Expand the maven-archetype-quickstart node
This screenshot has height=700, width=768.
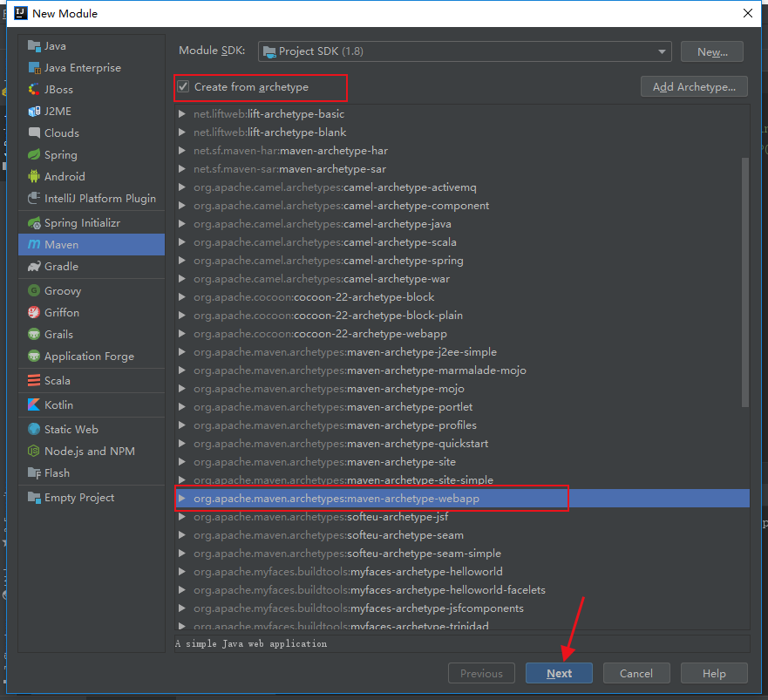181,444
